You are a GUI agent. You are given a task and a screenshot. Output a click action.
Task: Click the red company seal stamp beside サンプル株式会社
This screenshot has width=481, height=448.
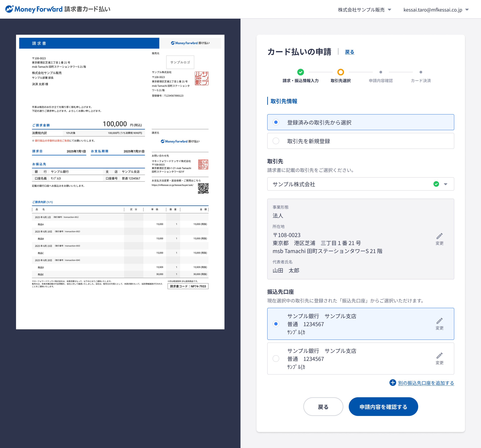click(202, 78)
